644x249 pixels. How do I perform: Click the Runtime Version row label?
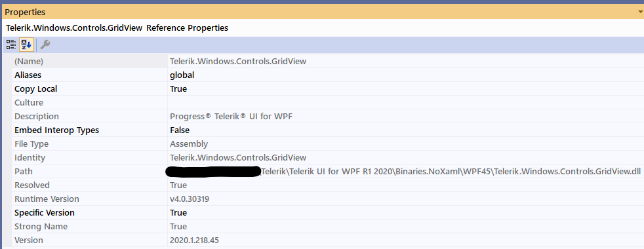tap(47, 199)
